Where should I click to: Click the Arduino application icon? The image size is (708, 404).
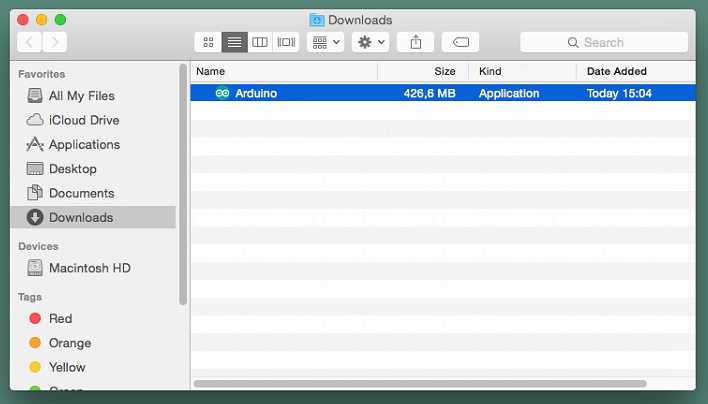click(x=222, y=93)
